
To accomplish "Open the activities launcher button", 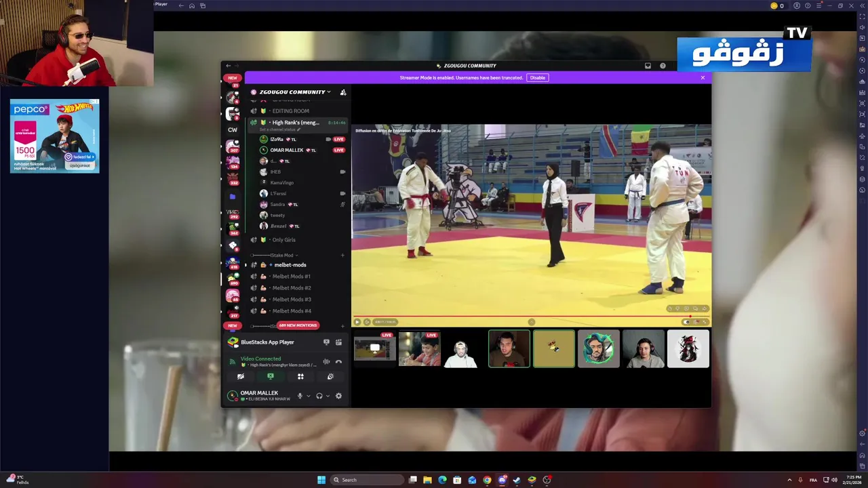I will tap(300, 377).
